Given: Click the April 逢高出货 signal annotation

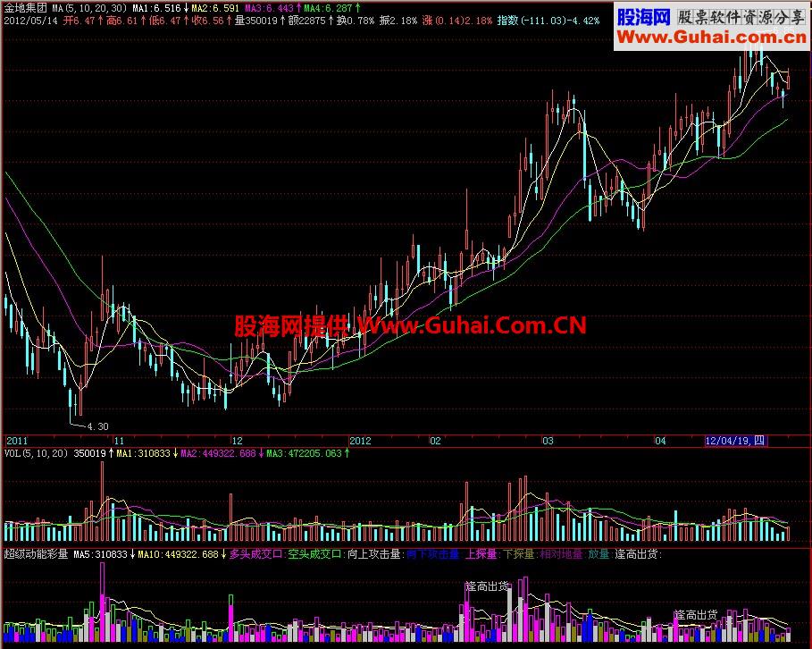Looking at the screenshot, I should 696,615.
